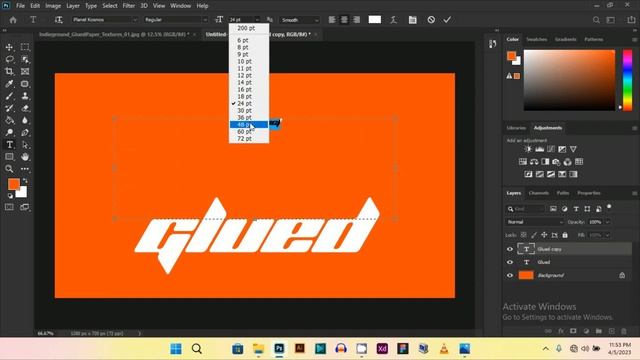Click the Background layer thumbnail
Screen dimensions: 640x360
[x=526, y=276]
